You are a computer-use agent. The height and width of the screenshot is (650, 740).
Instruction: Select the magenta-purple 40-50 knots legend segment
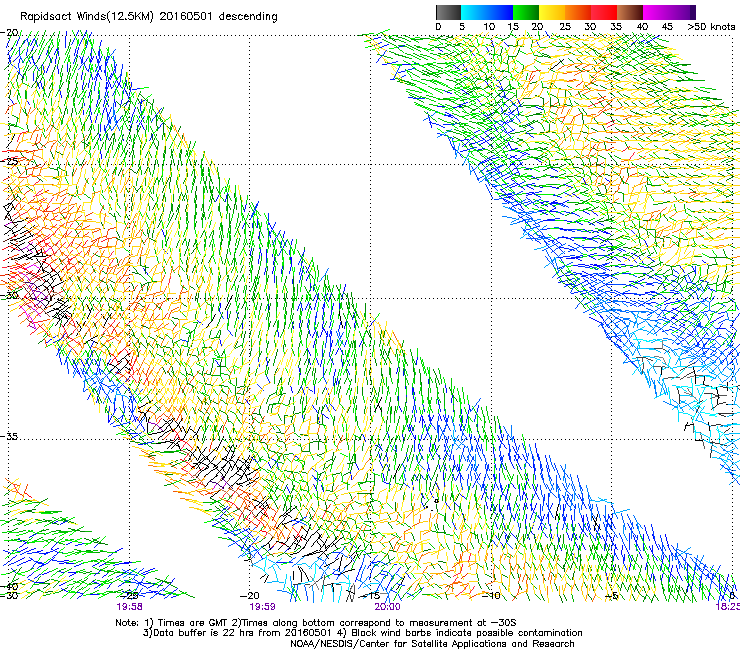click(x=669, y=12)
